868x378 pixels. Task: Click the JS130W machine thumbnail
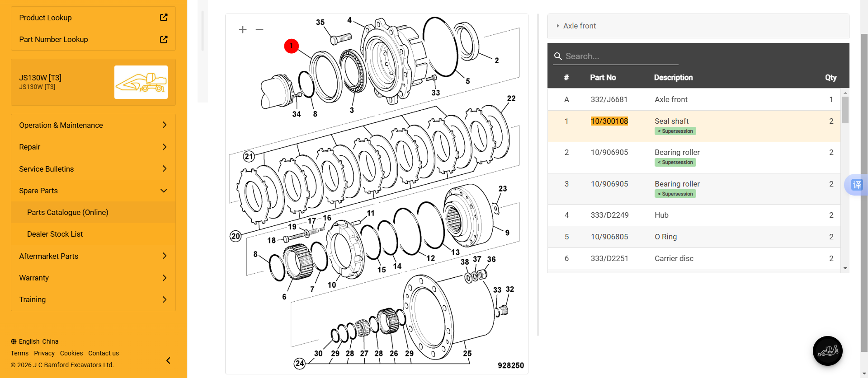click(x=141, y=82)
